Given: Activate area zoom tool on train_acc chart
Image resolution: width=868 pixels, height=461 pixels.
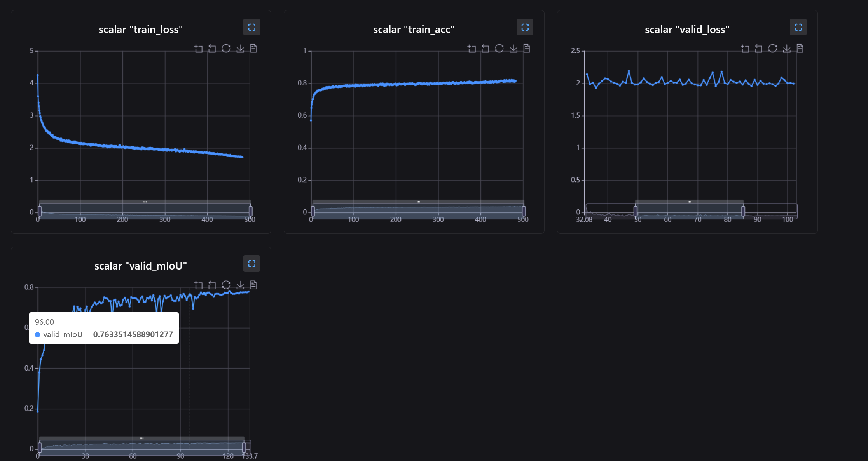Looking at the screenshot, I should pos(472,49).
